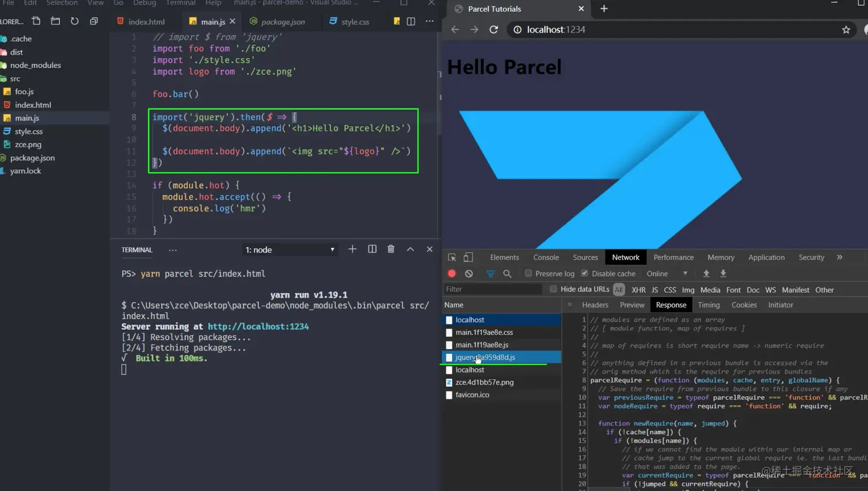The width and height of the screenshot is (868, 491).
Task: Split the terminal pane
Action: [372, 249]
